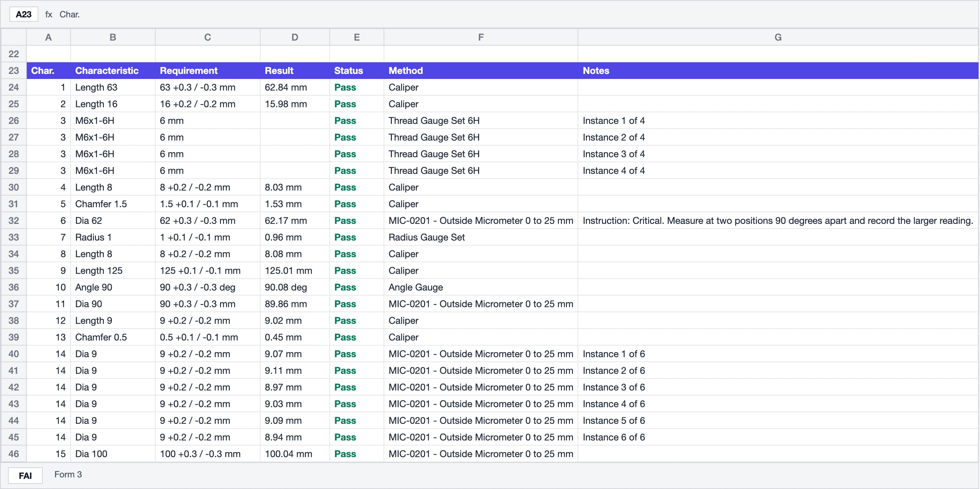Click the Status header cell
980x489 pixels.
point(356,71)
